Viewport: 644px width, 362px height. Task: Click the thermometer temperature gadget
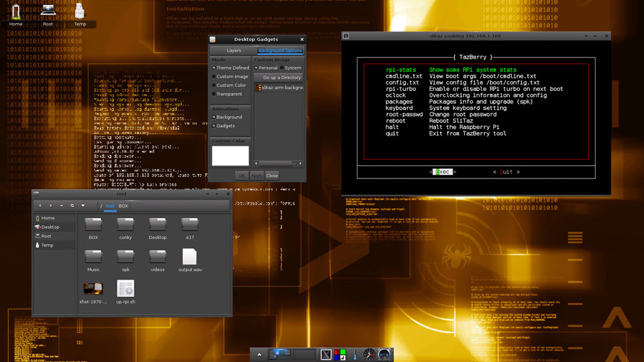click(x=354, y=354)
